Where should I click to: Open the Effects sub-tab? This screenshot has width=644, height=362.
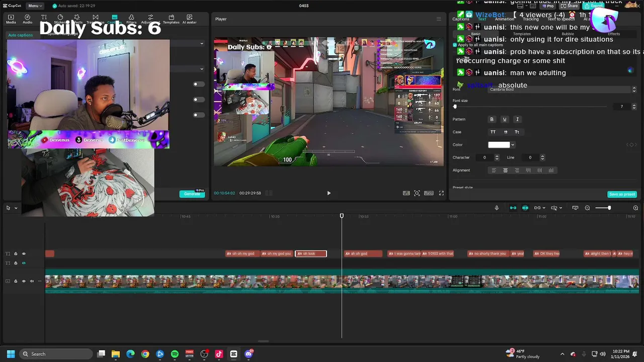(x=614, y=34)
